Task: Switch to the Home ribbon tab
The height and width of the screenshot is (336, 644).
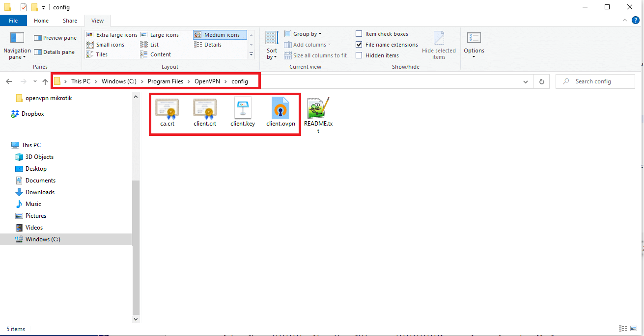Action: [x=41, y=21]
